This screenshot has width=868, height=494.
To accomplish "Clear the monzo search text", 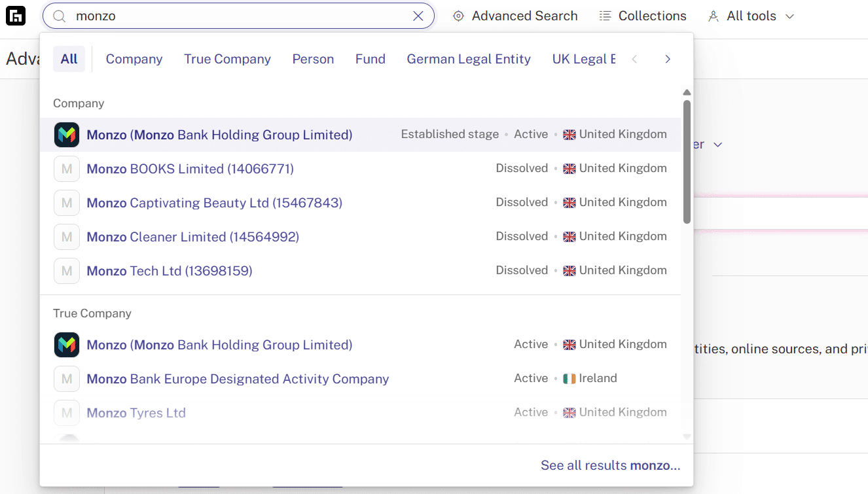I will 418,16.
